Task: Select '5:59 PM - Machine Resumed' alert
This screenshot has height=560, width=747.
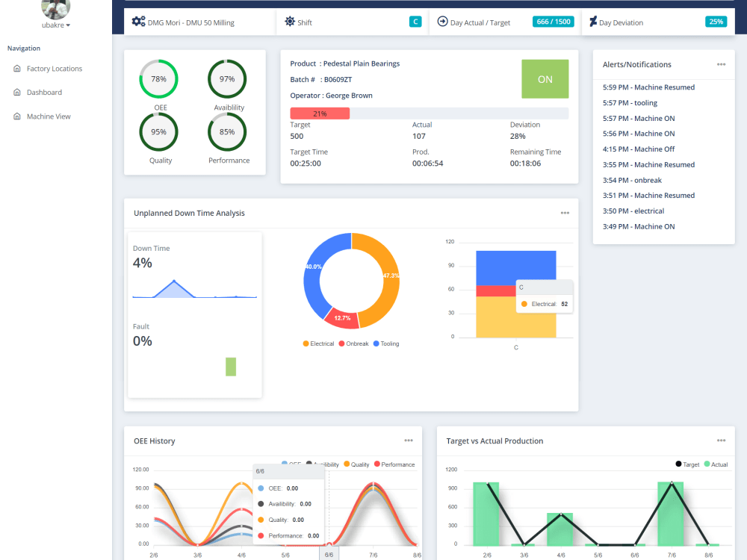Action: point(648,87)
